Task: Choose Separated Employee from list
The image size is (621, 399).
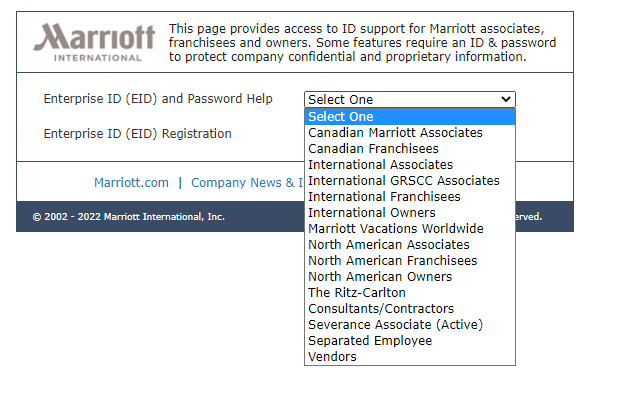Action: (x=410, y=341)
